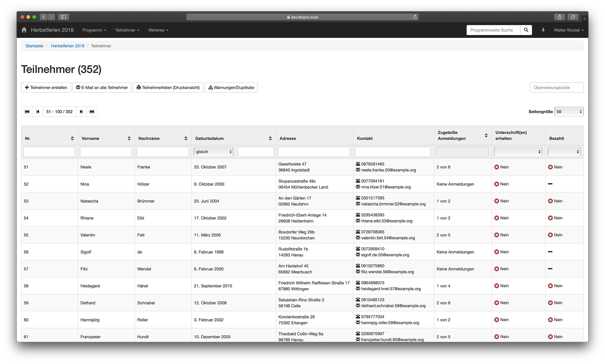
Task: Click the download arrow icon in navbar
Action: click(x=543, y=30)
